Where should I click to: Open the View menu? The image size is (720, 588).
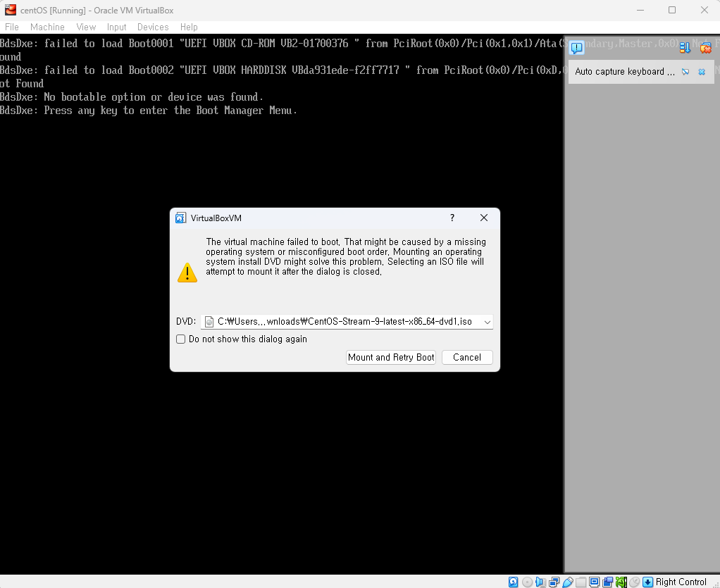86,27
